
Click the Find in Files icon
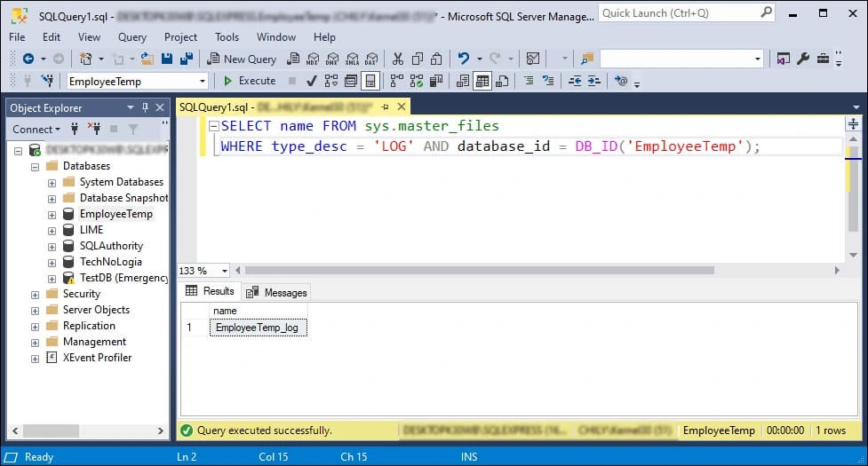[x=586, y=59]
